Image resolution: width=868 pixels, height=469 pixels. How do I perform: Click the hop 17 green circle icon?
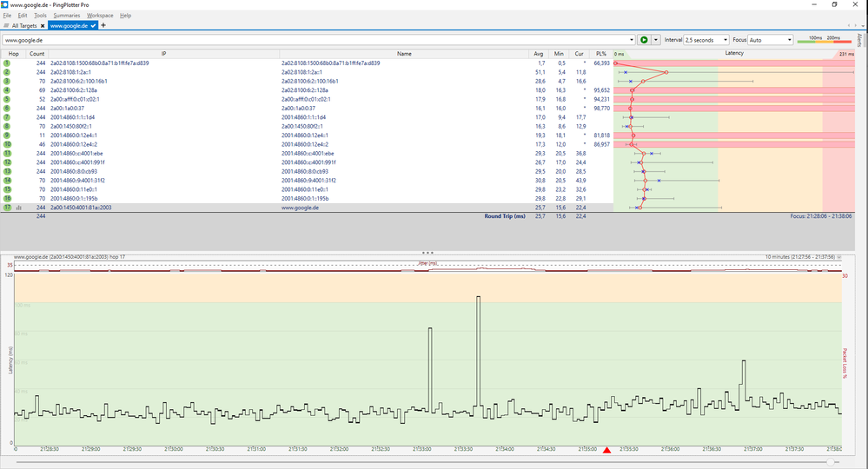coord(7,208)
